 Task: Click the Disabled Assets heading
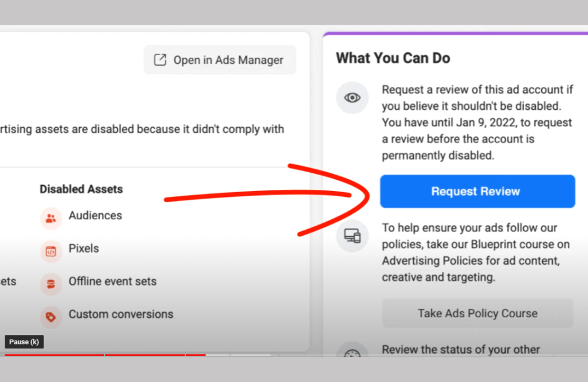click(81, 189)
